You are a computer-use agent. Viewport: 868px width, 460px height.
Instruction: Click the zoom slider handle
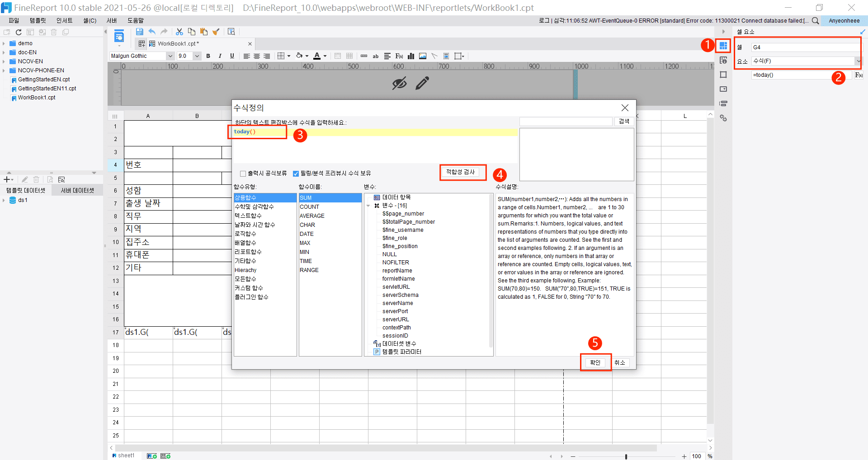[626, 456]
